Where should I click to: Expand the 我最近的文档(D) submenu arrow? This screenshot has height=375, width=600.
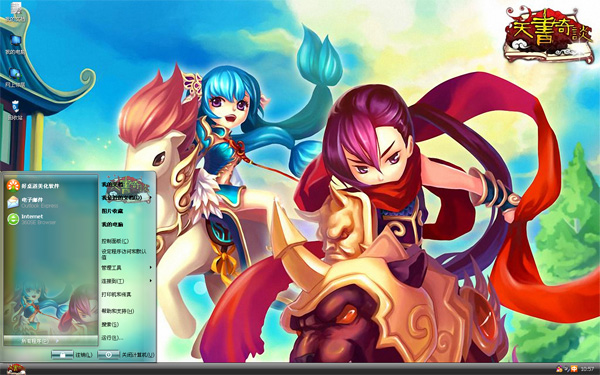(x=150, y=198)
